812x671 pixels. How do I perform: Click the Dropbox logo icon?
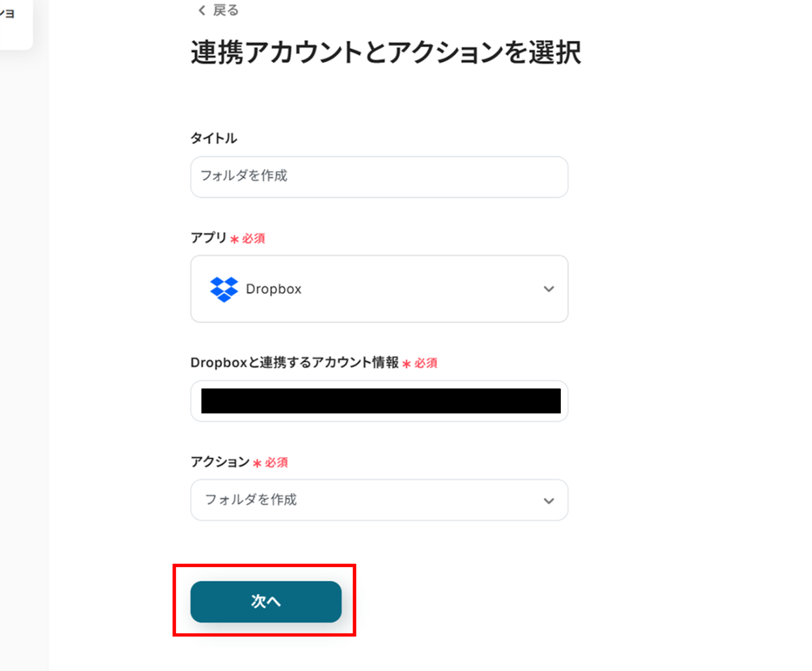pos(224,289)
